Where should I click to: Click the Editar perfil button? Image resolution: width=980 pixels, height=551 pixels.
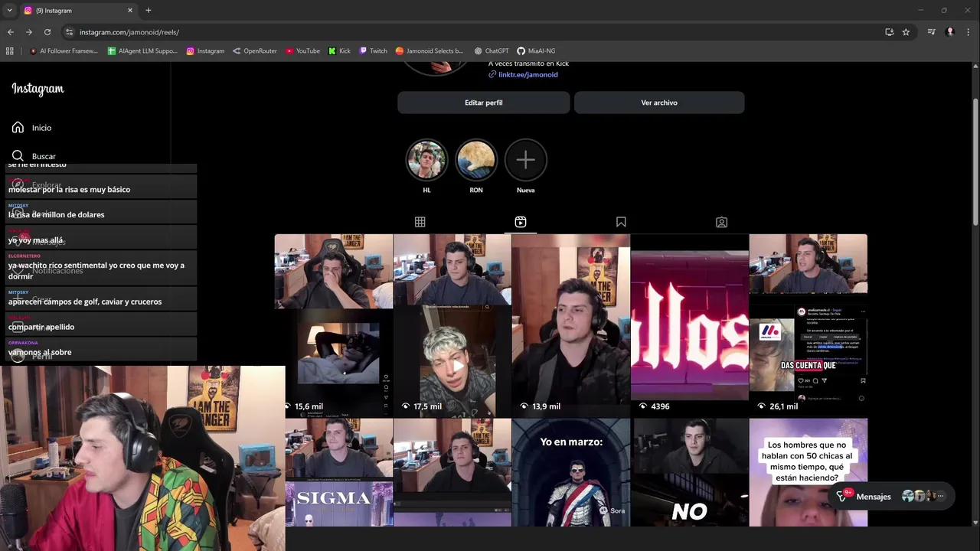pos(483,103)
